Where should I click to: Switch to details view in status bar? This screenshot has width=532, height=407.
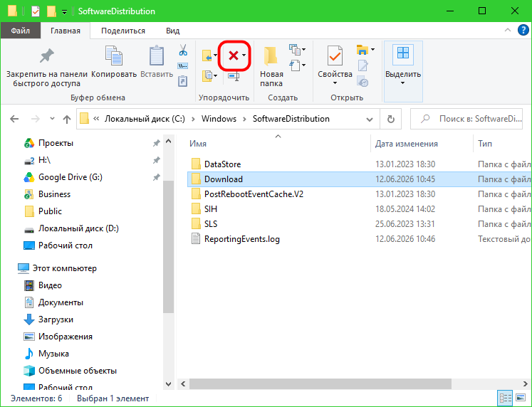(x=505, y=398)
